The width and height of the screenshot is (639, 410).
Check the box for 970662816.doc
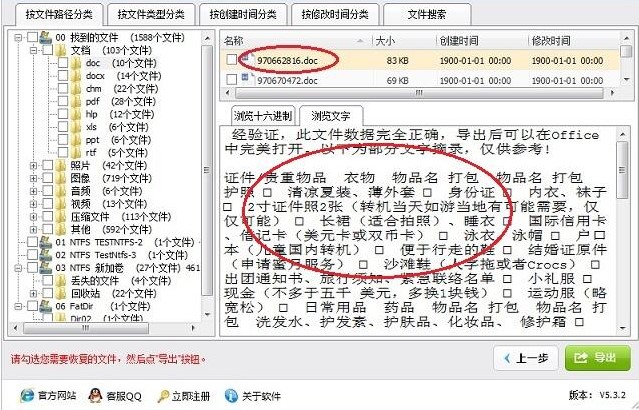[x=231, y=60]
